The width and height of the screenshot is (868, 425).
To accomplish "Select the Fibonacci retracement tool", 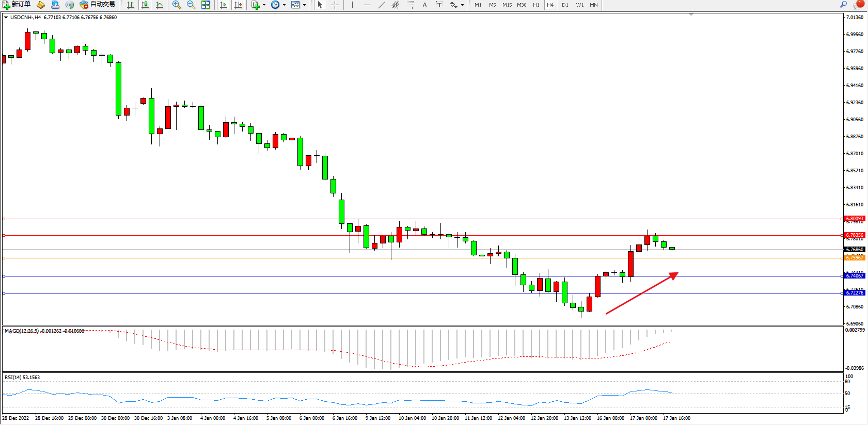I will pos(410,5).
